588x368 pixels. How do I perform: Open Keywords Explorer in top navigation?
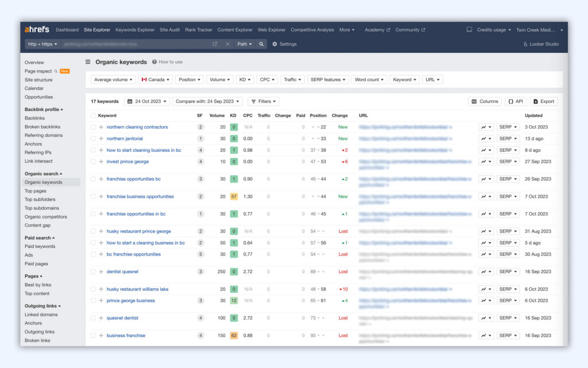point(135,30)
